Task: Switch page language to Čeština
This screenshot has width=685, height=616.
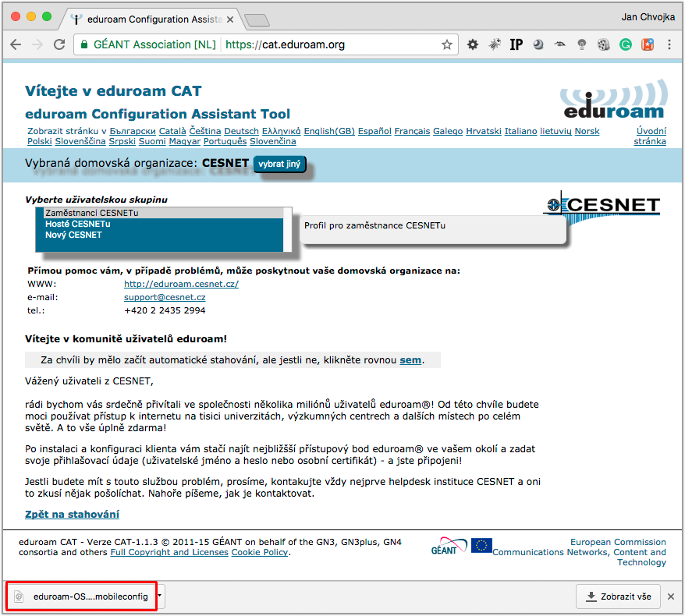Action: pos(205,132)
